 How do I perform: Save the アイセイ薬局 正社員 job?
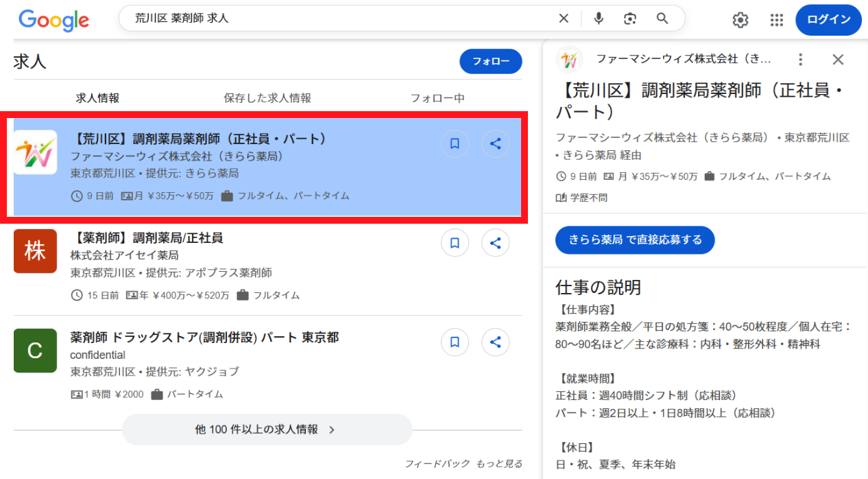[x=455, y=243]
